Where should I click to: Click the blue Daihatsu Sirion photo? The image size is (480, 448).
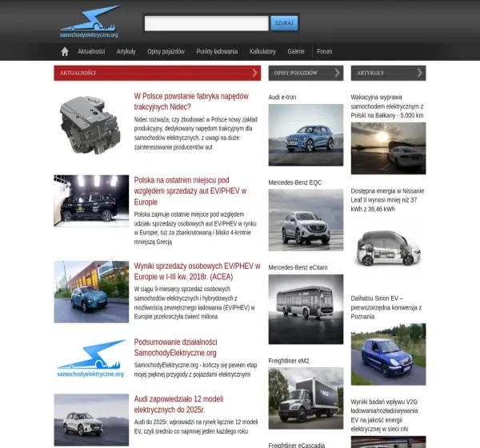click(x=388, y=354)
